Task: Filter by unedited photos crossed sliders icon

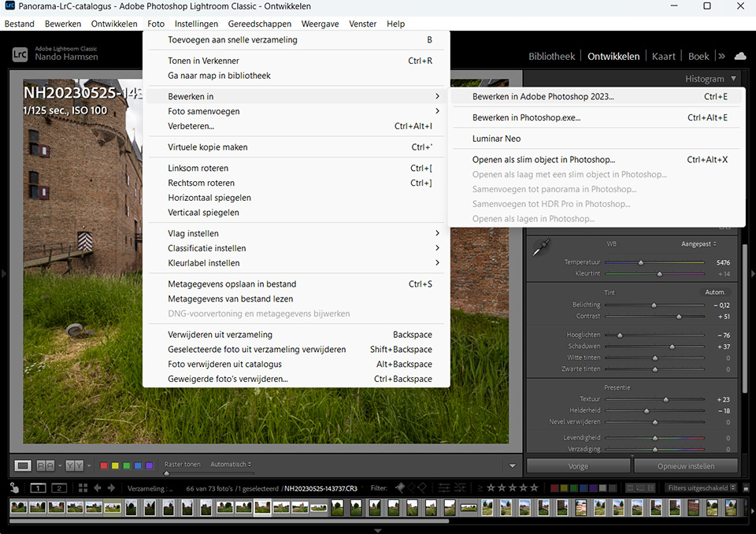Action: tap(460, 488)
